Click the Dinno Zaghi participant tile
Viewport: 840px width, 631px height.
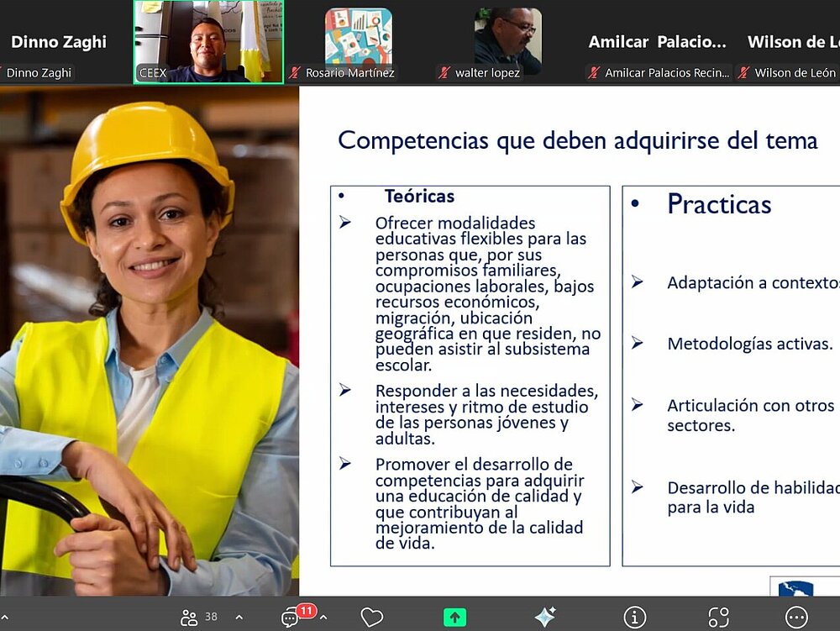59,42
